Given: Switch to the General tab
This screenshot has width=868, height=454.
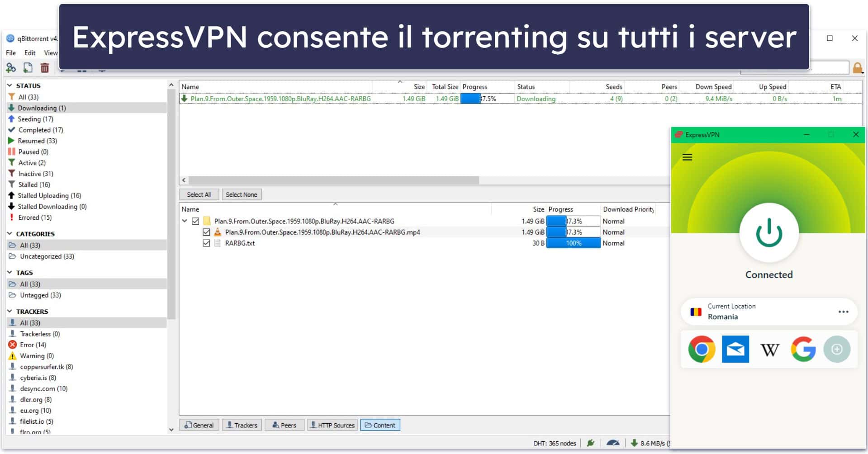Looking at the screenshot, I should (x=199, y=425).
